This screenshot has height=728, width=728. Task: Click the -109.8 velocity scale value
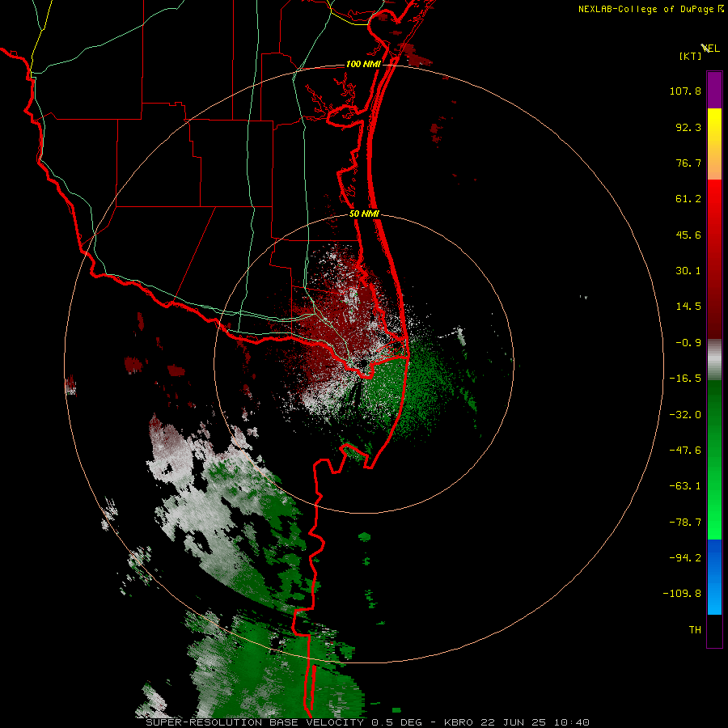(682, 594)
